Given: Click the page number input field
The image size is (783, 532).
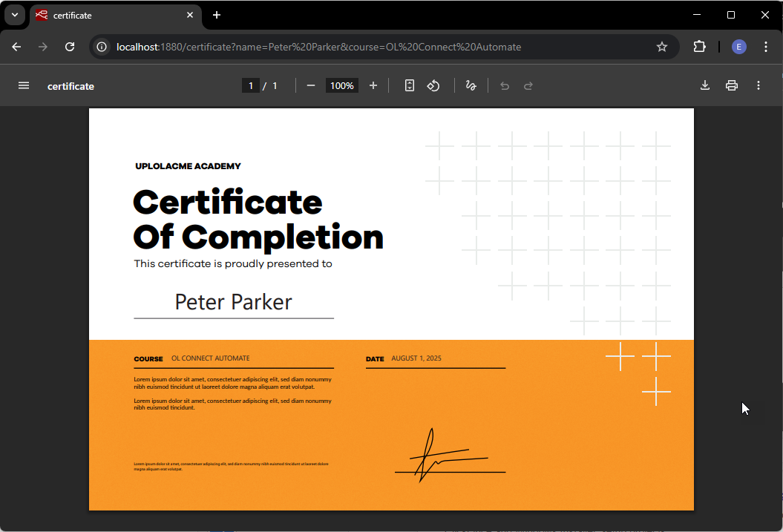Looking at the screenshot, I should click(x=251, y=86).
